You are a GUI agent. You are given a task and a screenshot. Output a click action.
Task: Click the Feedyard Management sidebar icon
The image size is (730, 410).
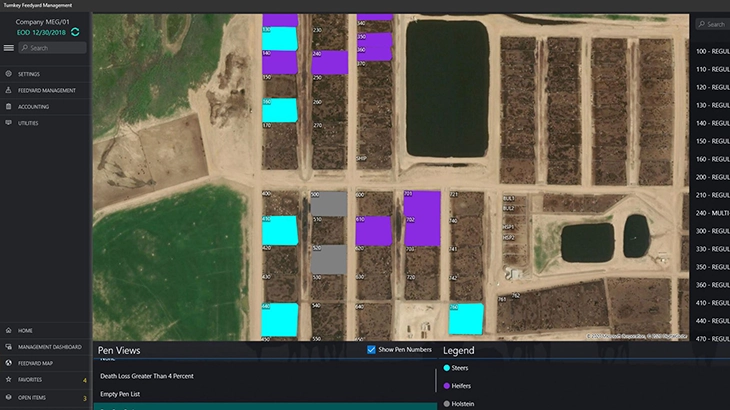(9, 90)
